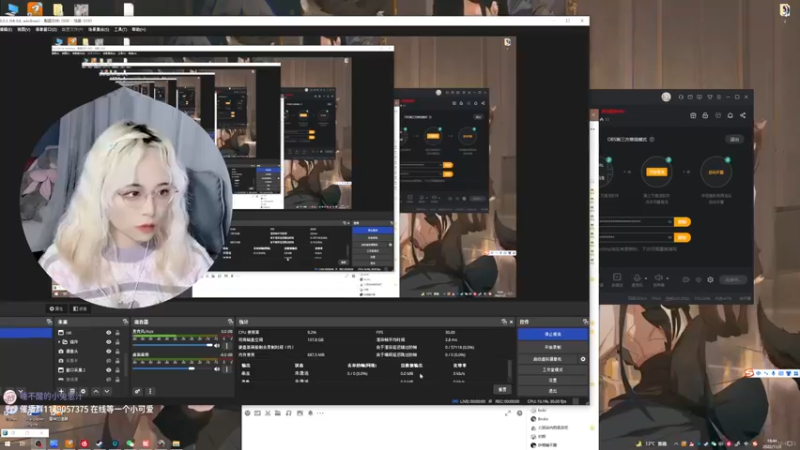The image size is (800, 450).
Task: Open the 停靠窗口(D) menu in OBS
Action: (46, 30)
